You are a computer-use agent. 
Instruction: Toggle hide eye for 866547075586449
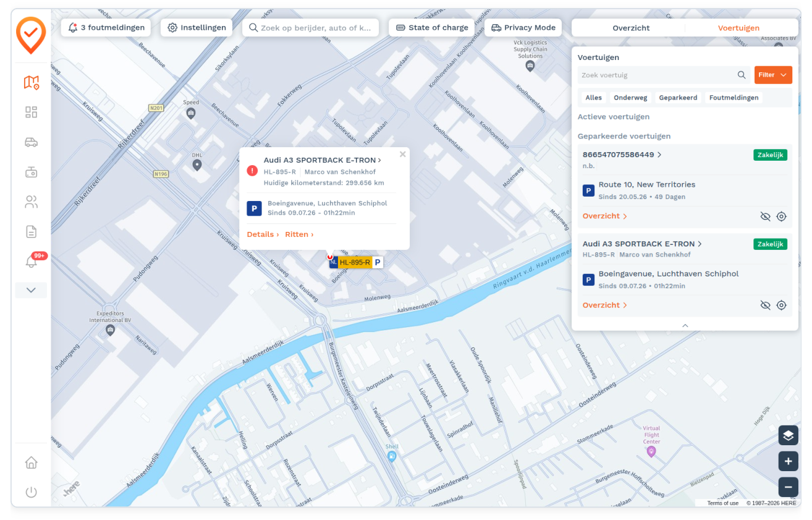765,216
